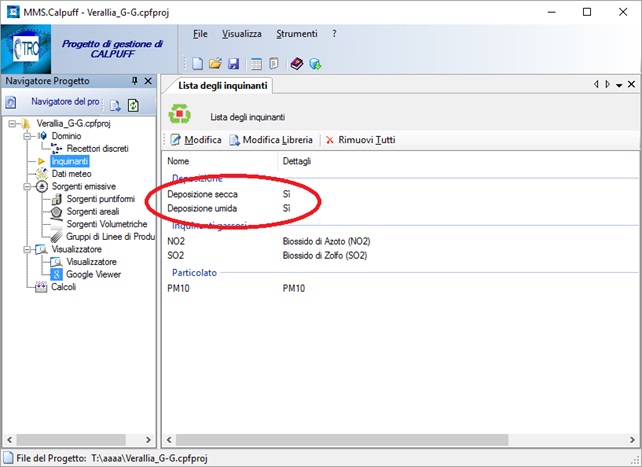Click the Dettagli column header
This screenshot has width=642, height=467.
[x=296, y=161]
